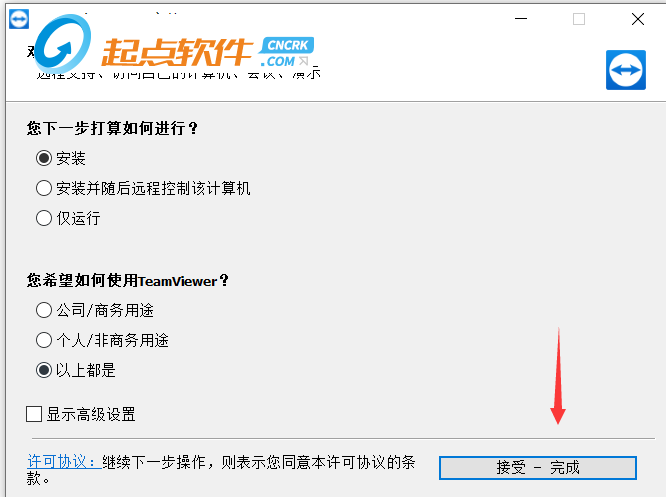Minimize the installer window
Viewport: 666px width, 497px height.
tap(521, 19)
